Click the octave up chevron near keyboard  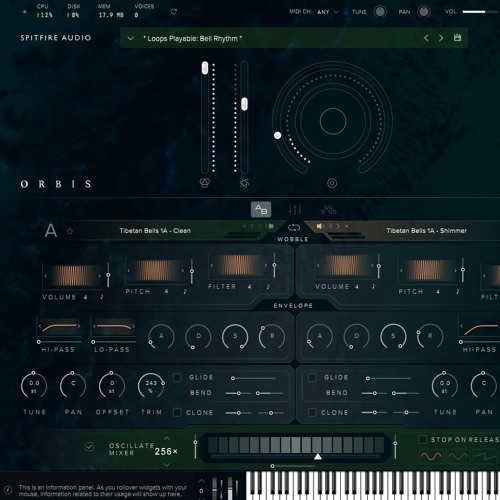pyautogui.click(x=201, y=481)
